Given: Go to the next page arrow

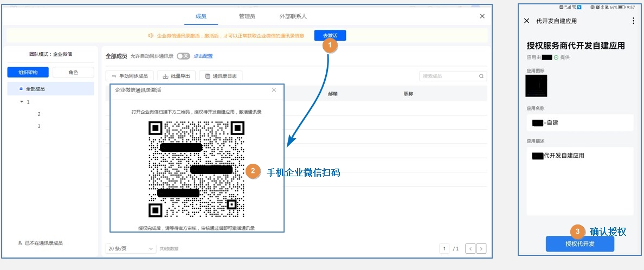Looking at the screenshot, I should click(x=481, y=249).
